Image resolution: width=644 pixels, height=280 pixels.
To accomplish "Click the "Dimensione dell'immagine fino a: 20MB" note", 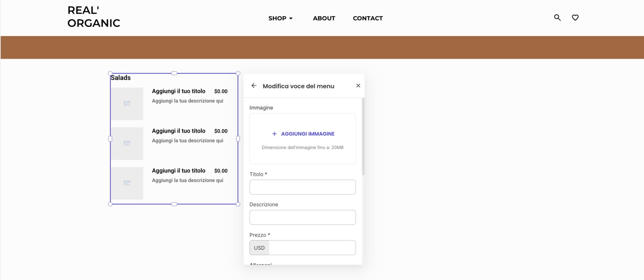I will click(x=303, y=148).
